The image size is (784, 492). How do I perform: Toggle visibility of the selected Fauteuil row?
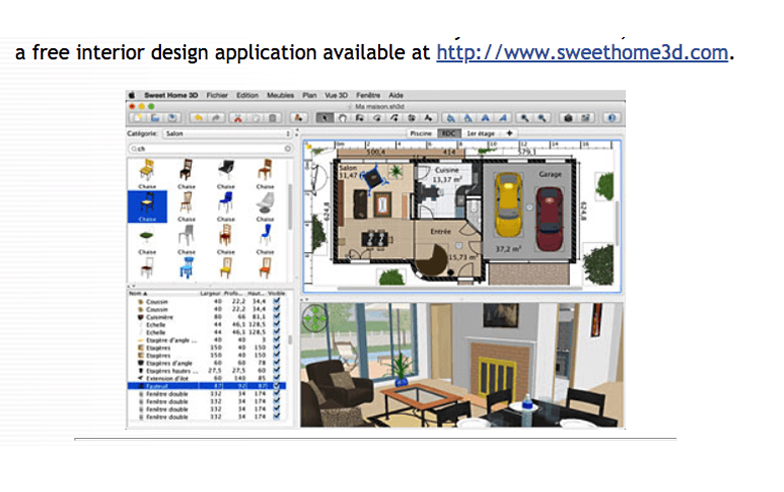(276, 386)
